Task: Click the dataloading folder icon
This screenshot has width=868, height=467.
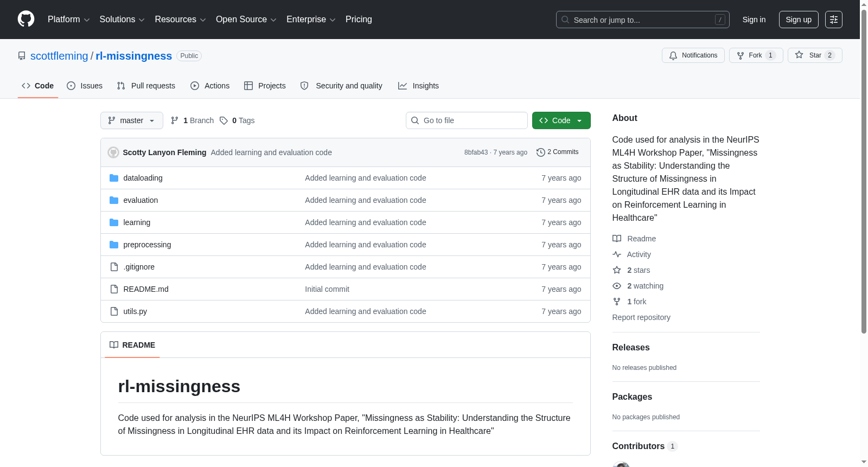Action: coord(114,178)
